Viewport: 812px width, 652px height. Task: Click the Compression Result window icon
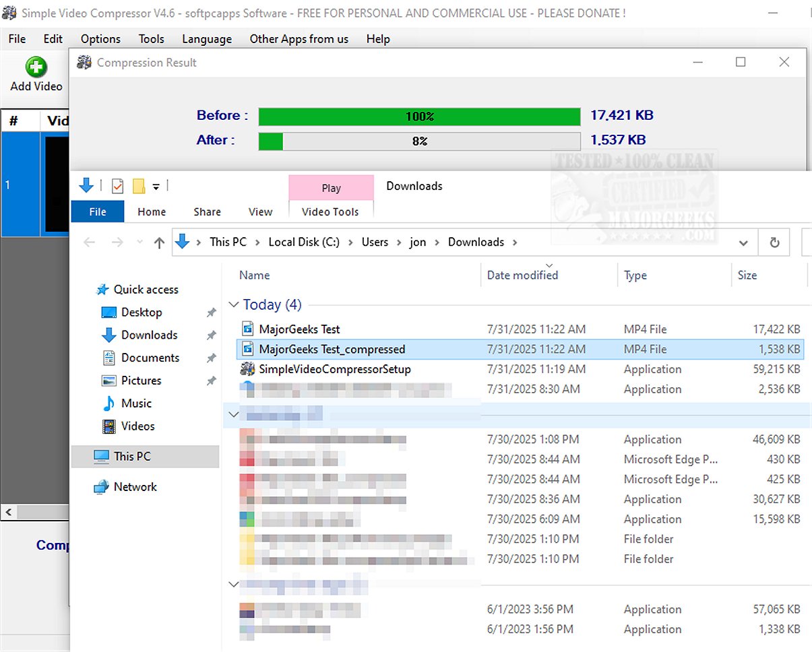[84, 63]
